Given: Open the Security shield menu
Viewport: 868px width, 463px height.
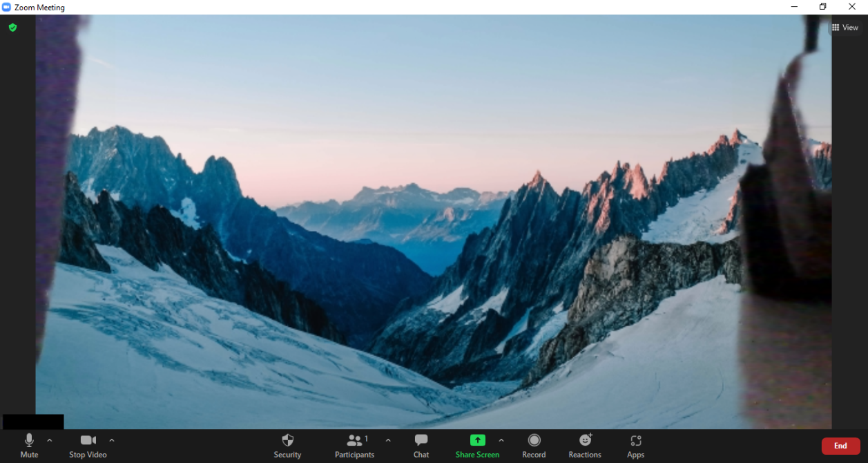Looking at the screenshot, I should [287, 446].
